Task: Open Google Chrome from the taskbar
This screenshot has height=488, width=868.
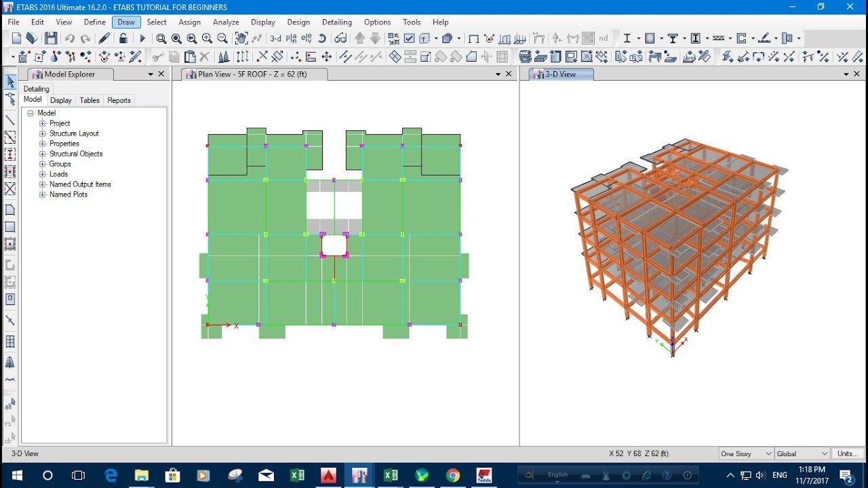Action: point(453,475)
